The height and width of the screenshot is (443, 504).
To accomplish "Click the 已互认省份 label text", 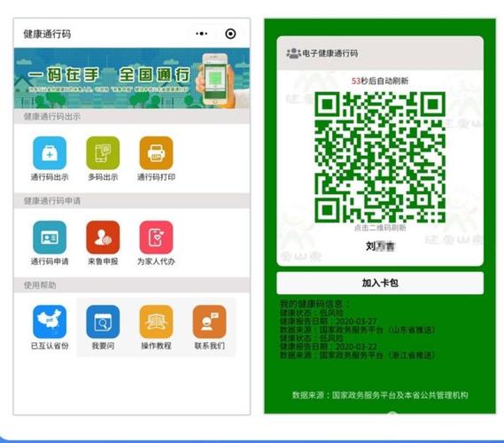I will pyautogui.click(x=50, y=346).
